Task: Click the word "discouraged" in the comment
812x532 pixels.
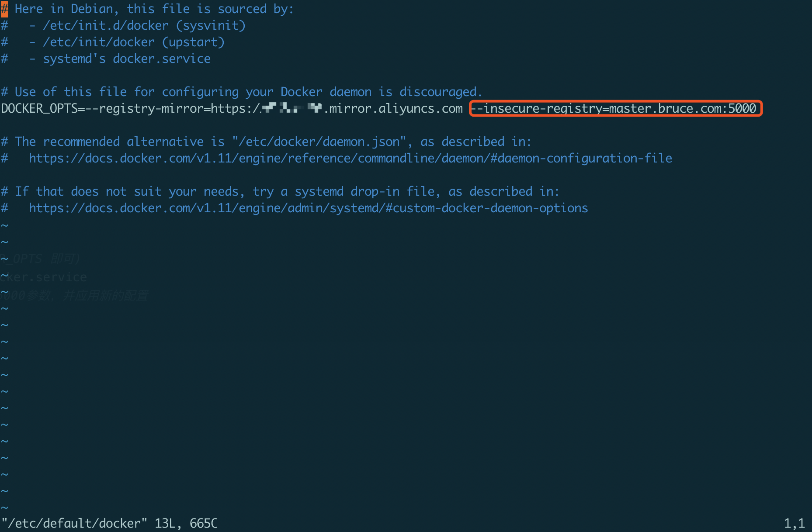Action: [x=437, y=92]
